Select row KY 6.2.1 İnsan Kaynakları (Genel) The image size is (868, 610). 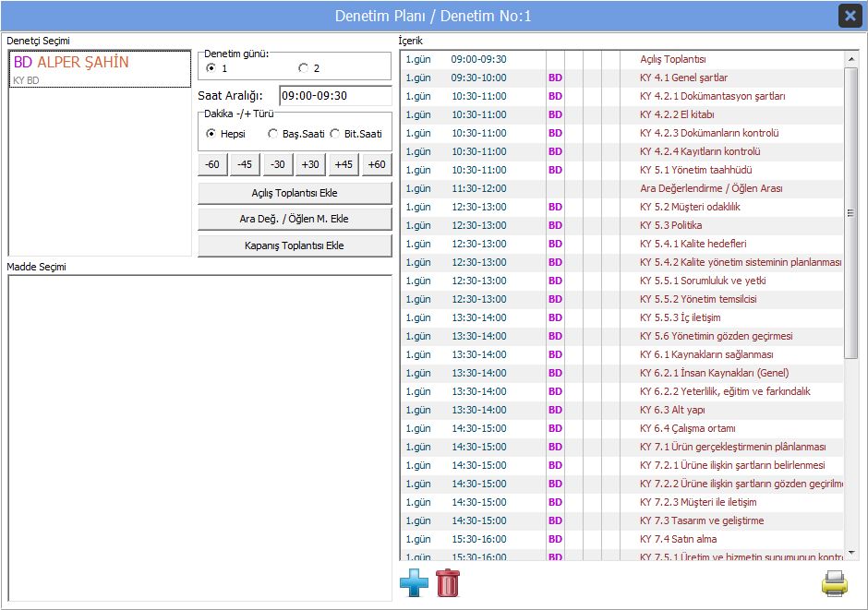[x=621, y=373]
